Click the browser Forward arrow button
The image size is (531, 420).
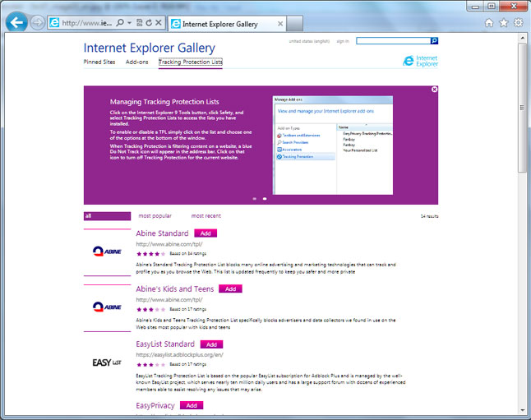(x=37, y=23)
